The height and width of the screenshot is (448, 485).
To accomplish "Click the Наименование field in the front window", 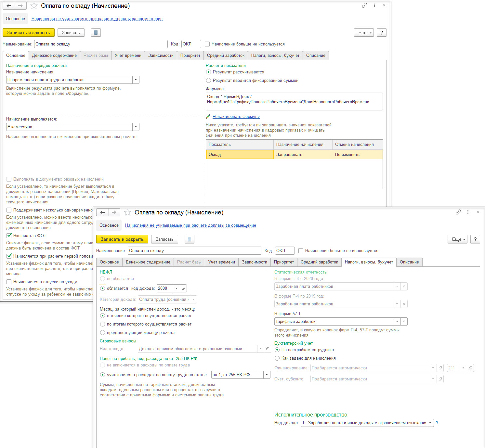I will tap(194, 251).
